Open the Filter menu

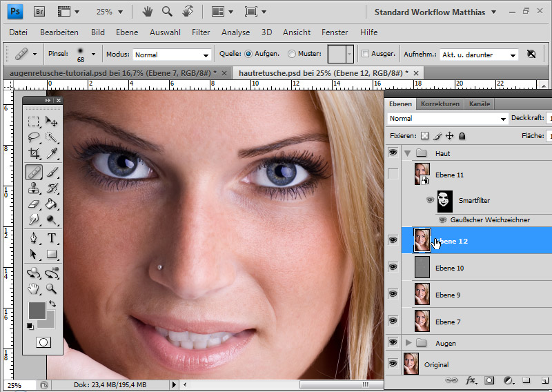[x=201, y=32]
